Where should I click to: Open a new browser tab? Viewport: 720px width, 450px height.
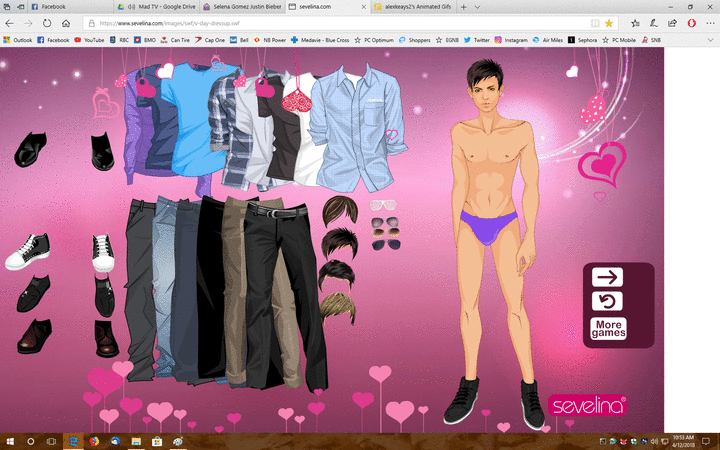[464, 7]
